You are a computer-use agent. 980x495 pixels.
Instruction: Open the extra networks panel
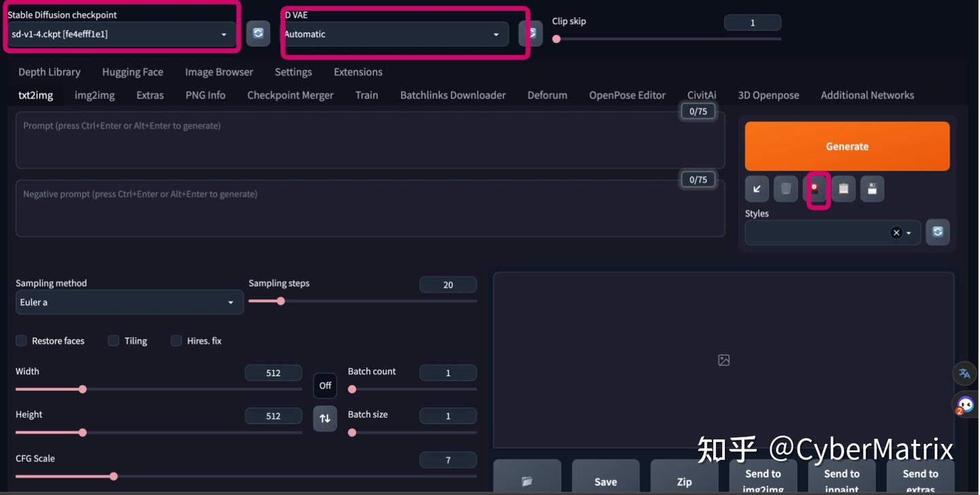coord(815,189)
